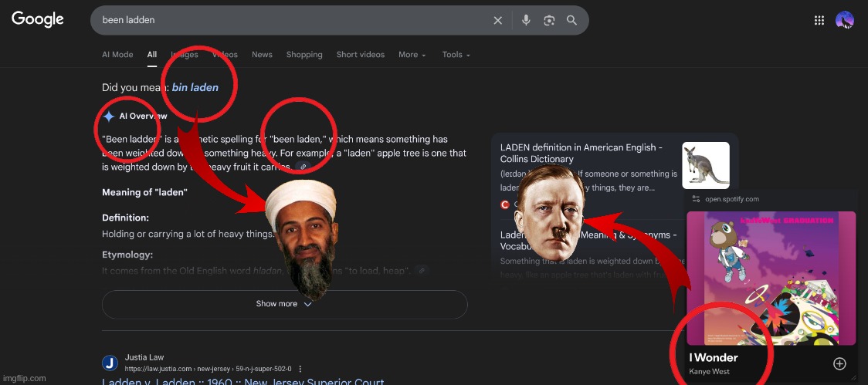Clear the search text with X icon
The width and height of the screenshot is (868, 385).
498,20
